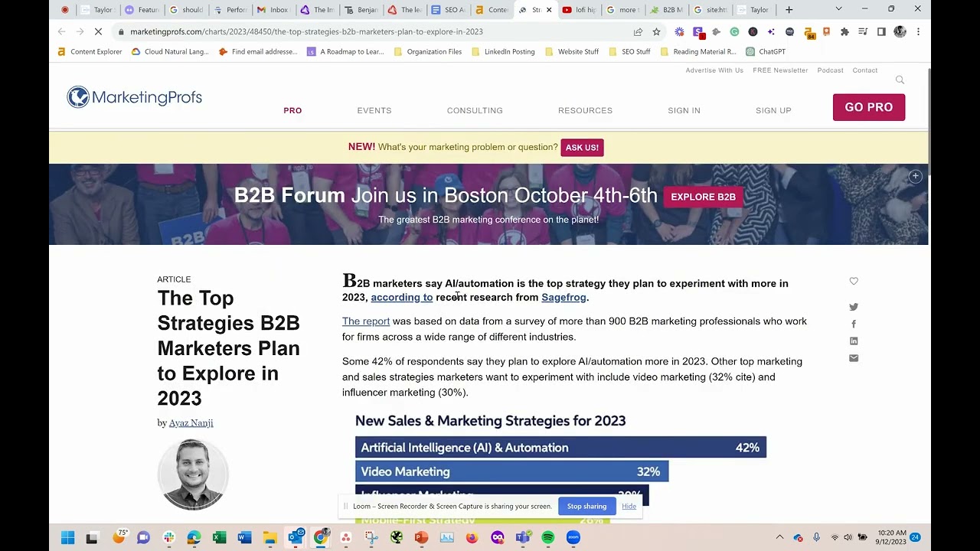Email the article via envelope icon
The height and width of the screenshot is (551, 980).
pos(854,358)
